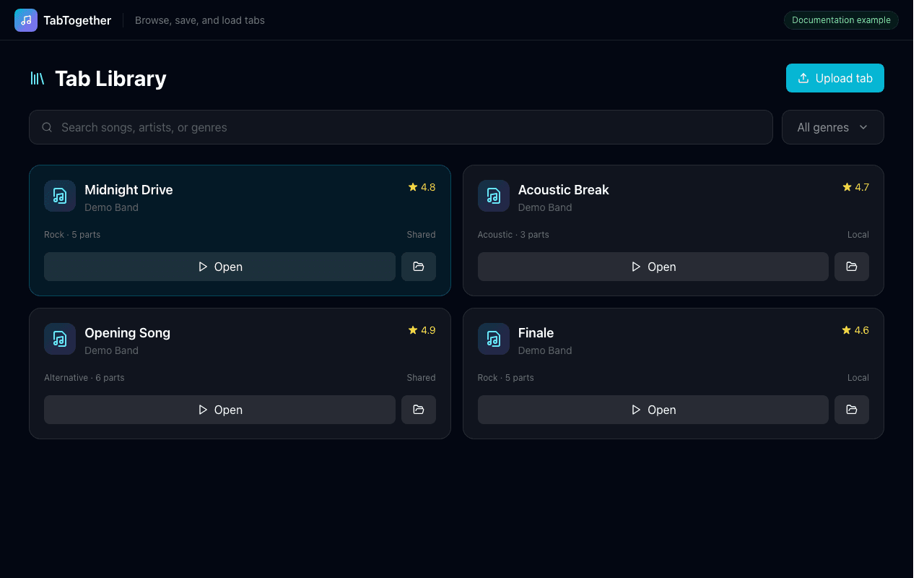Click the magnifier icon in search bar

pos(47,127)
